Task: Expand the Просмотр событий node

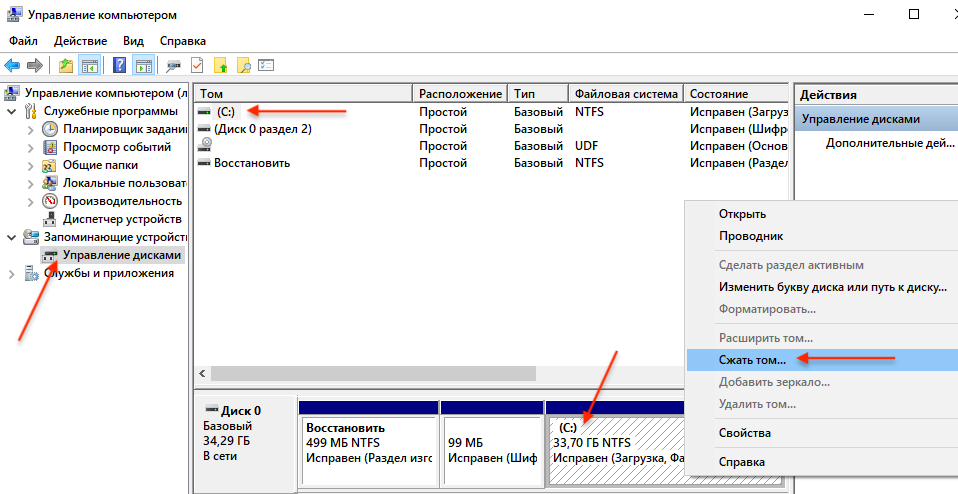Action: tap(31, 148)
